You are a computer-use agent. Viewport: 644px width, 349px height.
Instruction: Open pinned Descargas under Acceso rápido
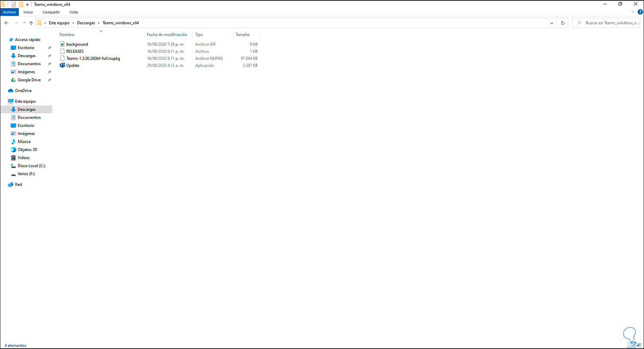[27, 56]
